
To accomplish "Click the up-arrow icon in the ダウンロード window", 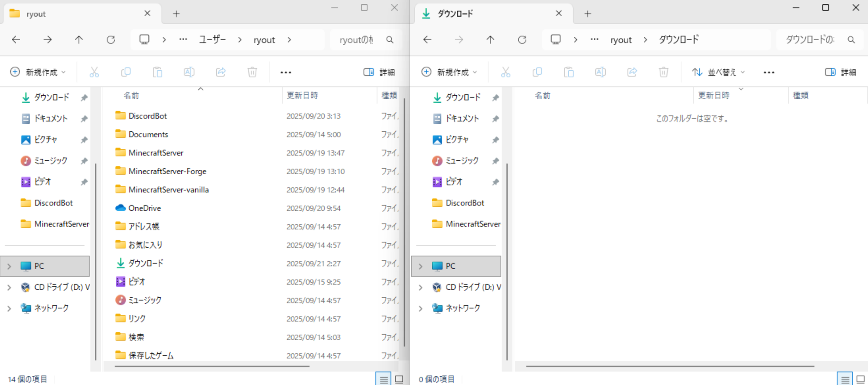I will [x=490, y=40].
